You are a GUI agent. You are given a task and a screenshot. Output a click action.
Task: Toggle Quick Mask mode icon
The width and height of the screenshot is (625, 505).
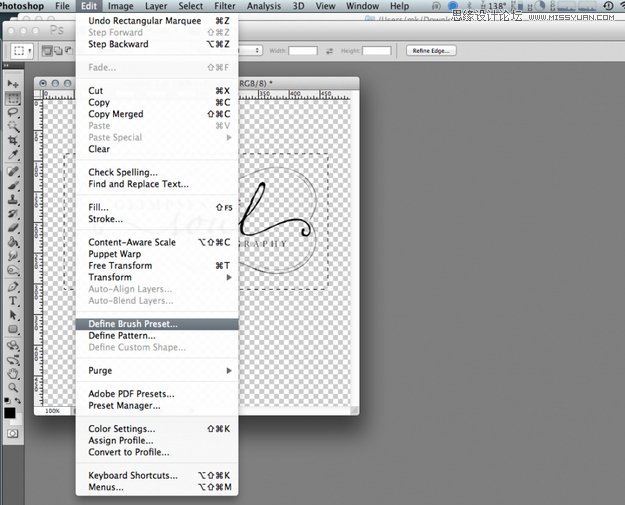click(x=13, y=434)
